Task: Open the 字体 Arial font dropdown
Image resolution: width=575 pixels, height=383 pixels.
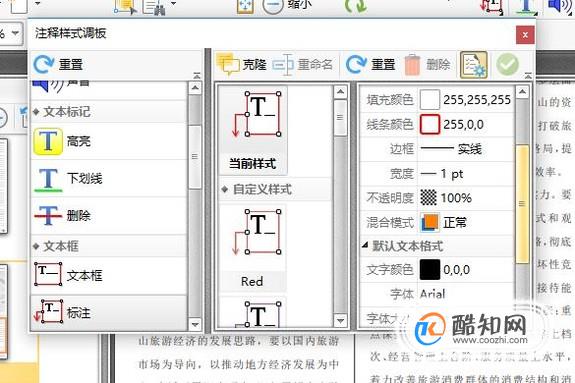Action: (x=465, y=293)
